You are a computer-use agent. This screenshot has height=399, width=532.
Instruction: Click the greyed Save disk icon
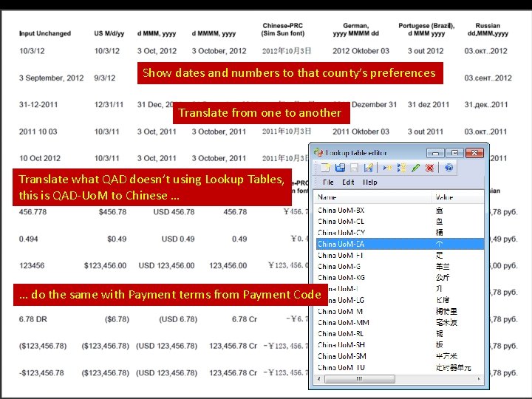tap(354, 168)
